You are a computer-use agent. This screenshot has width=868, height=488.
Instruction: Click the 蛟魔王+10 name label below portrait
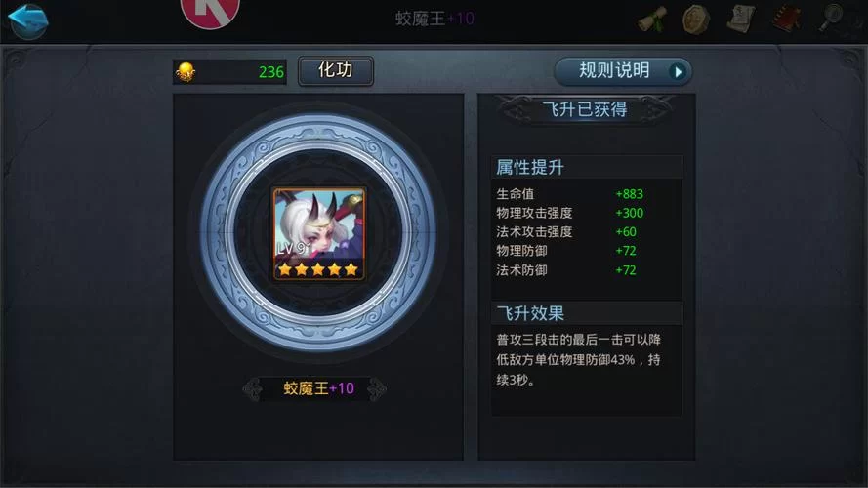click(319, 388)
